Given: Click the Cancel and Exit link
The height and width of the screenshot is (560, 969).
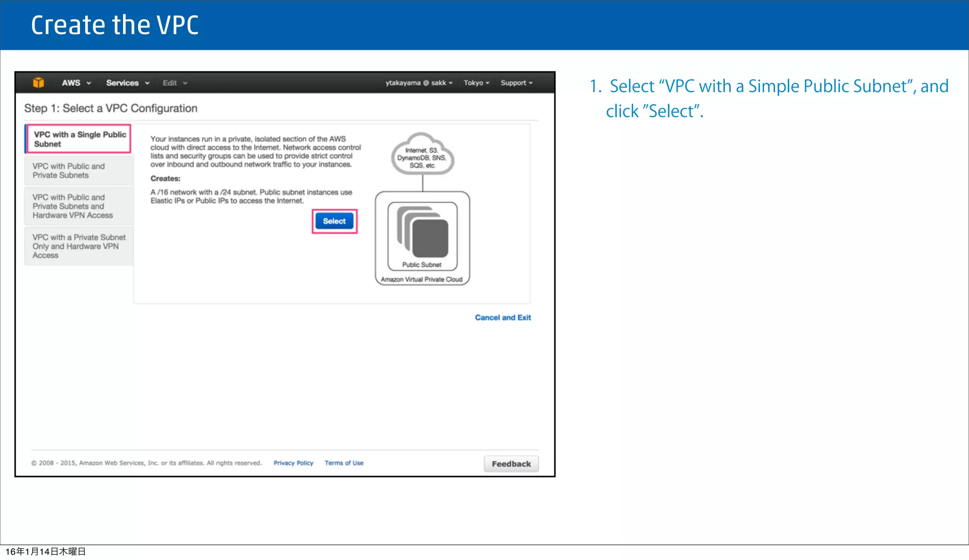Looking at the screenshot, I should coord(503,317).
